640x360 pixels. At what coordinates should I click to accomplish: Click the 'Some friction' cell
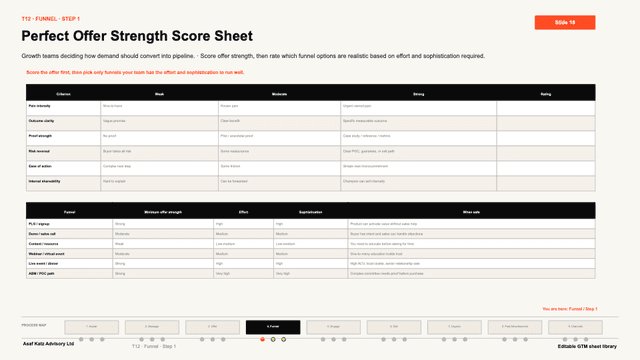(280, 169)
